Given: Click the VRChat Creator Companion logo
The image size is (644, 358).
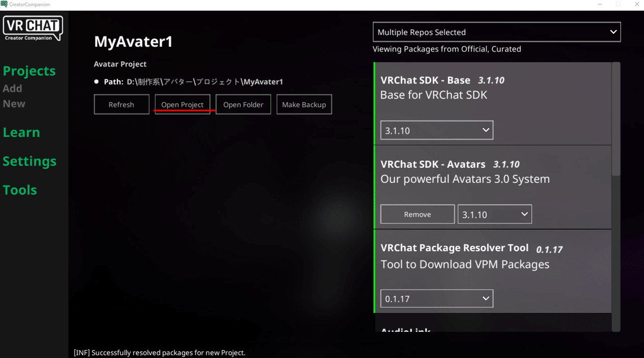Looking at the screenshot, I should point(33,29).
